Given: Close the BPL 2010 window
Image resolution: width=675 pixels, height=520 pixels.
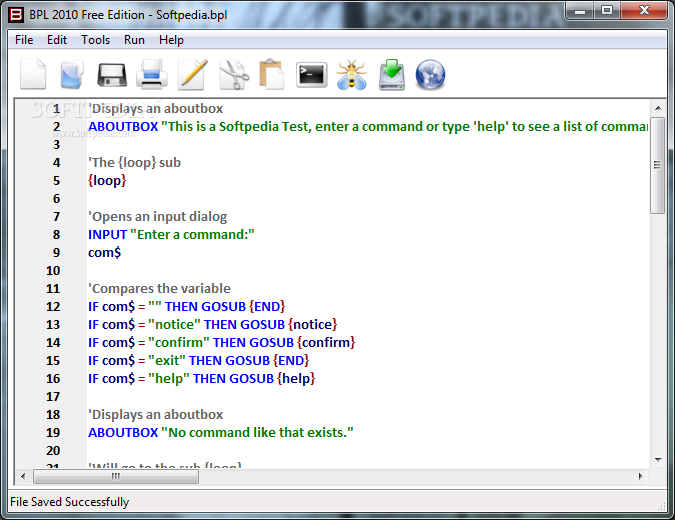Looking at the screenshot, I should click(644, 10).
